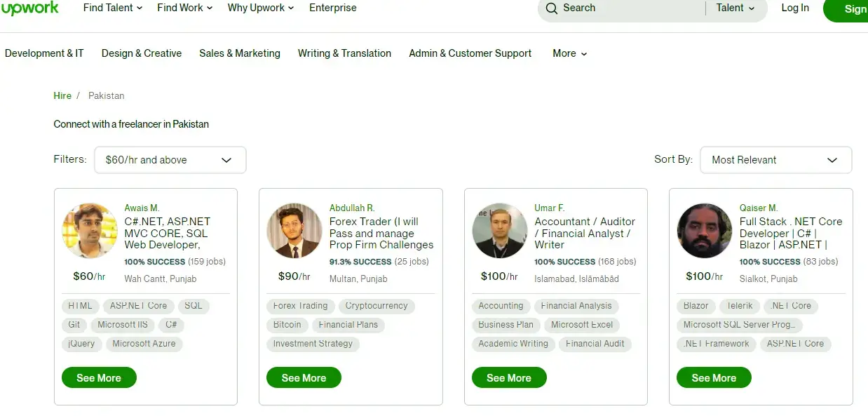Open Umar F.'s profile photo
Screen dimensions: 868x416
coord(500,231)
